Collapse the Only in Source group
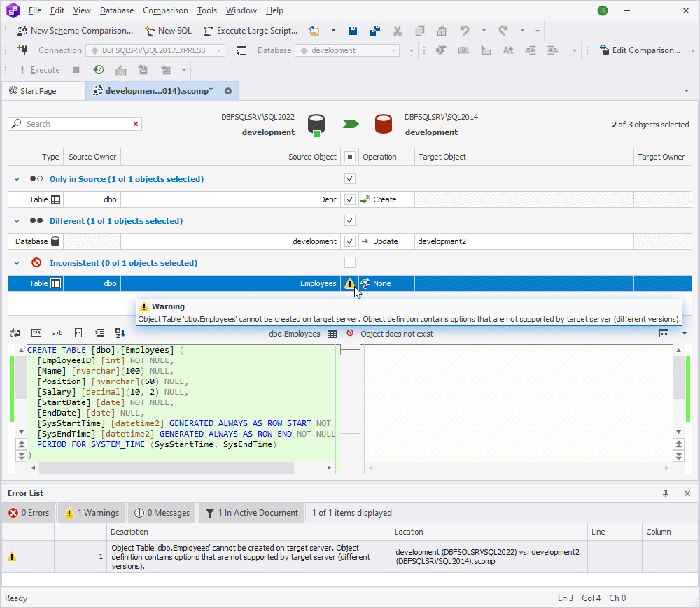 (17, 179)
